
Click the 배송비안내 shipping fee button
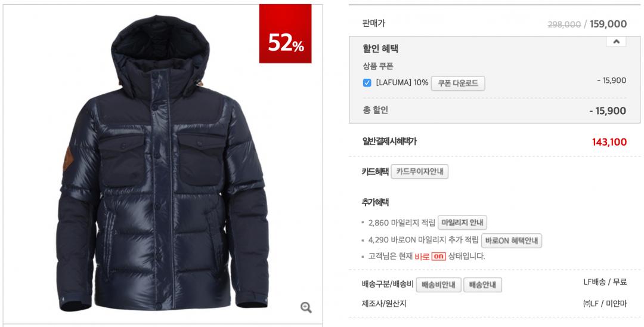coord(439,285)
